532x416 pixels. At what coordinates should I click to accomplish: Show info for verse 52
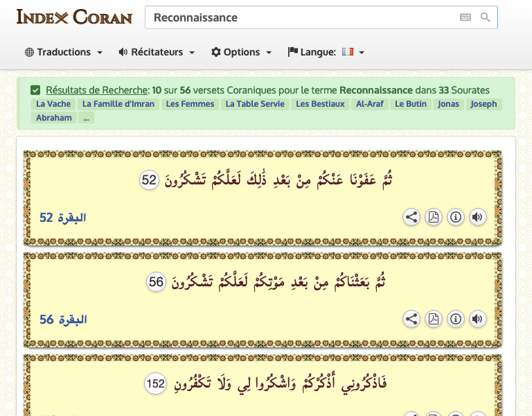[456, 217]
